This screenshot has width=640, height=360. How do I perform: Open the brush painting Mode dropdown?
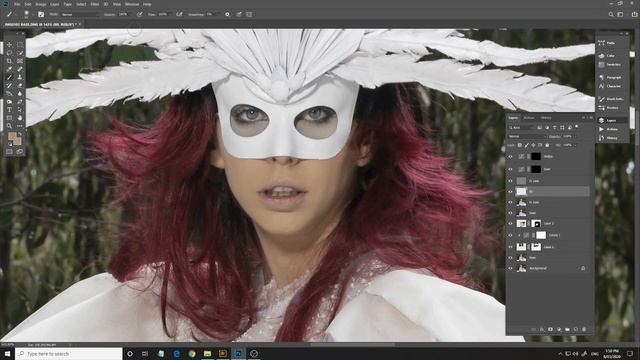pos(80,14)
